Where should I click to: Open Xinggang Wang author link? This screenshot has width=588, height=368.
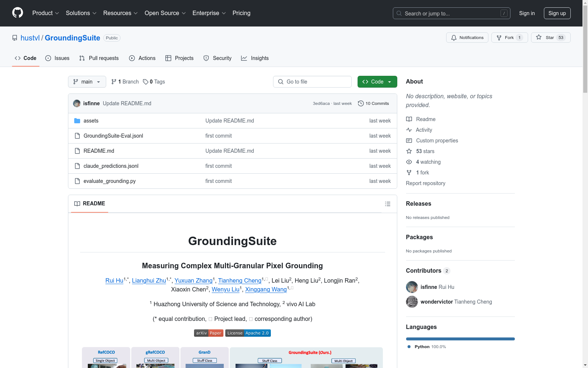tap(266, 289)
